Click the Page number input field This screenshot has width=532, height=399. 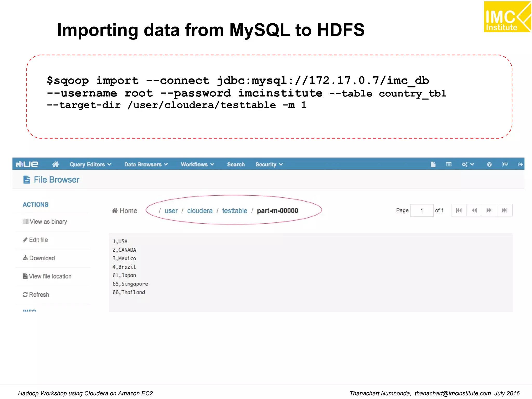tap(422, 210)
